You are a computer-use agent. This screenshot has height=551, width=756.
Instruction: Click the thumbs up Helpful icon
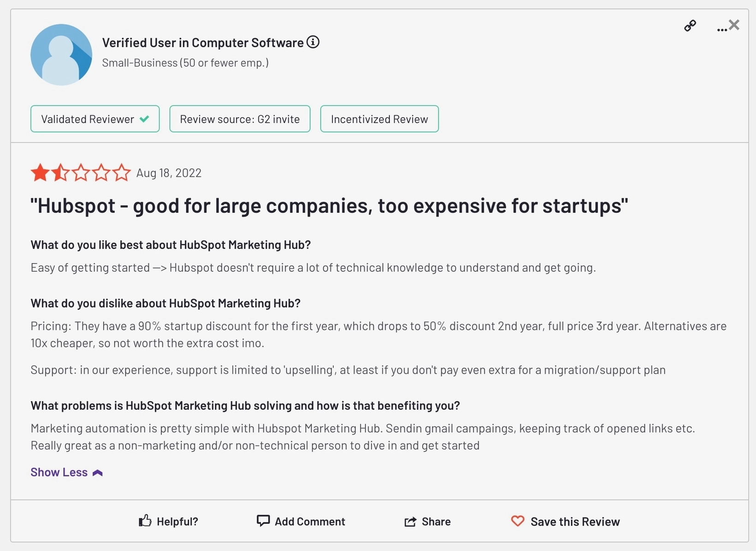coord(145,521)
